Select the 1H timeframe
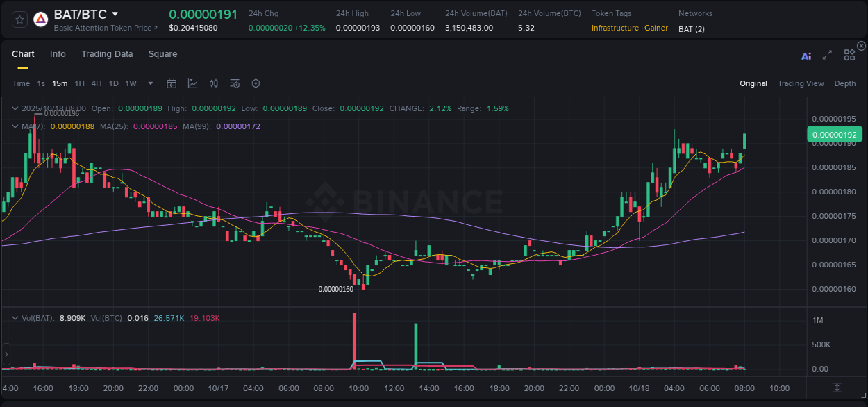Viewport: 868px width, 407px height. point(79,83)
